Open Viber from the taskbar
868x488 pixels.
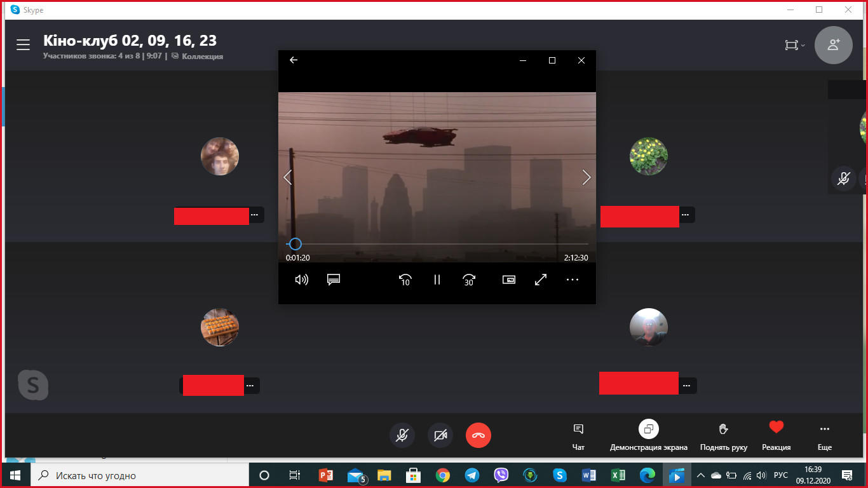tap(501, 475)
